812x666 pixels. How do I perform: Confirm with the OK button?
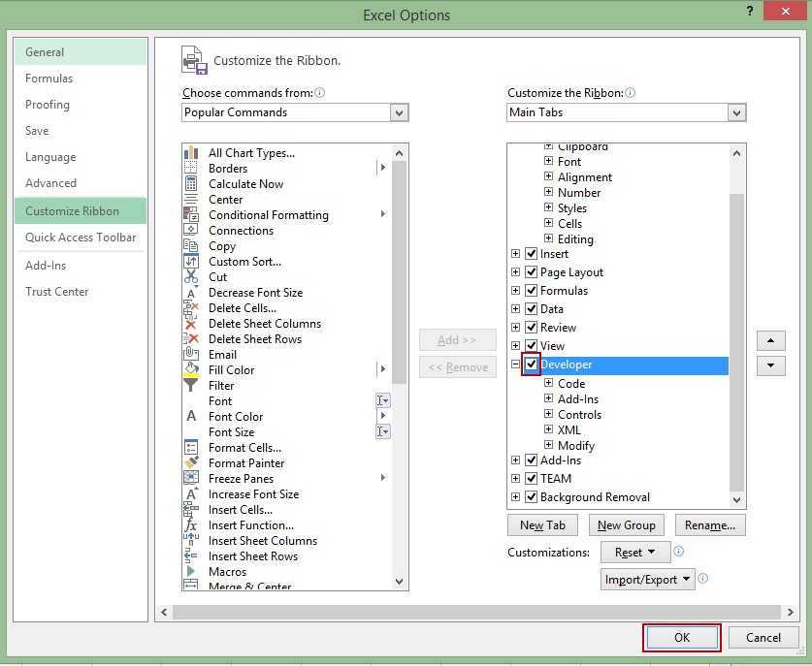(682, 638)
